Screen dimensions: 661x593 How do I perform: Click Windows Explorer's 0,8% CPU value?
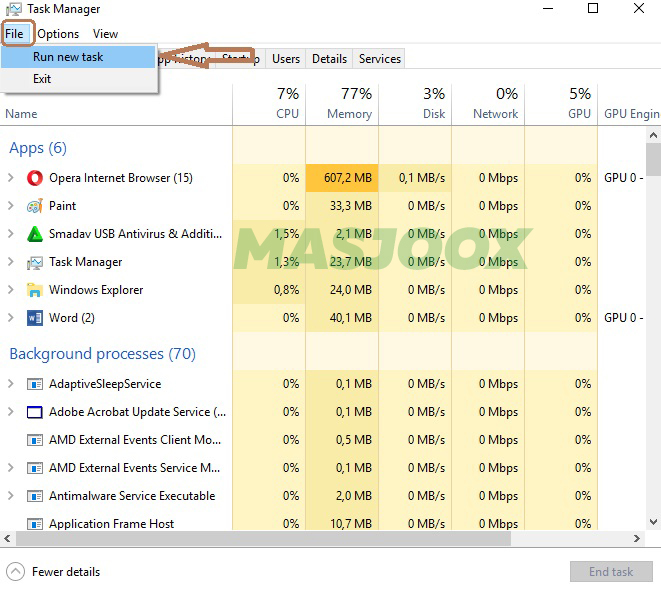pos(286,290)
